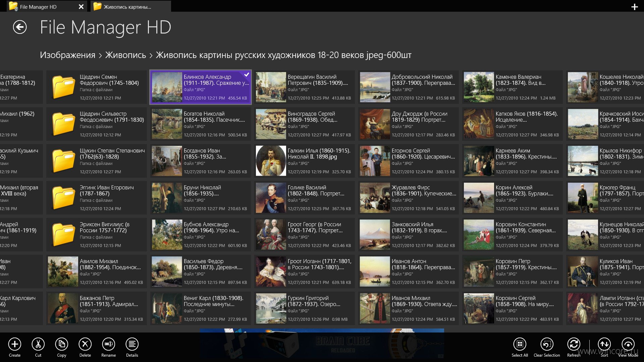The height and width of the screenshot is (362, 644).
Task: Select Коровин Константин Северная image
Action: pyautogui.click(x=513, y=235)
